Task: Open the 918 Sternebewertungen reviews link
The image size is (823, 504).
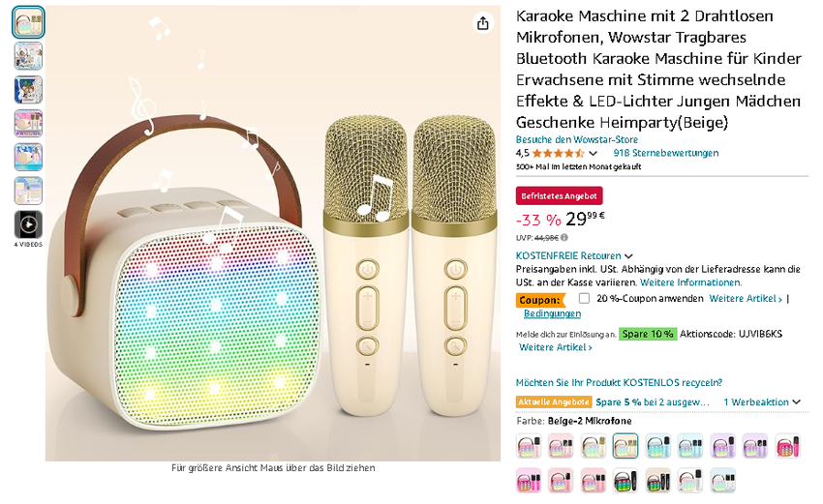Action: [666, 153]
